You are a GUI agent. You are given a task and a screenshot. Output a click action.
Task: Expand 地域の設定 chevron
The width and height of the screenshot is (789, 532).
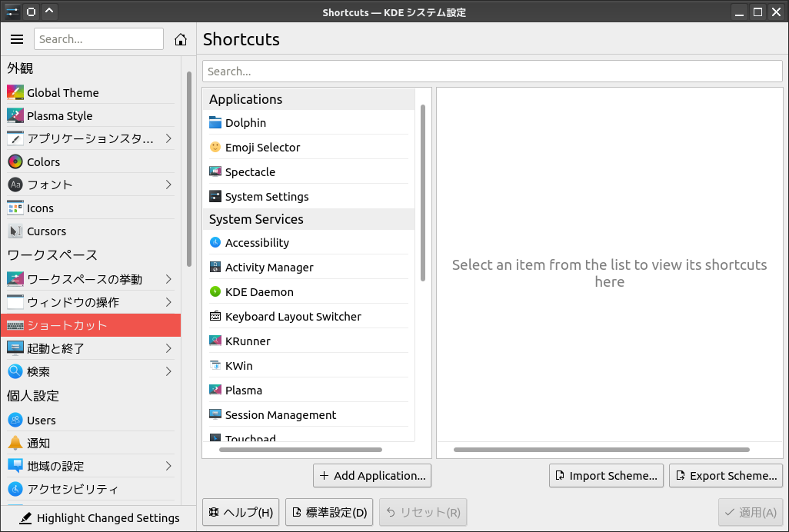tap(168, 466)
